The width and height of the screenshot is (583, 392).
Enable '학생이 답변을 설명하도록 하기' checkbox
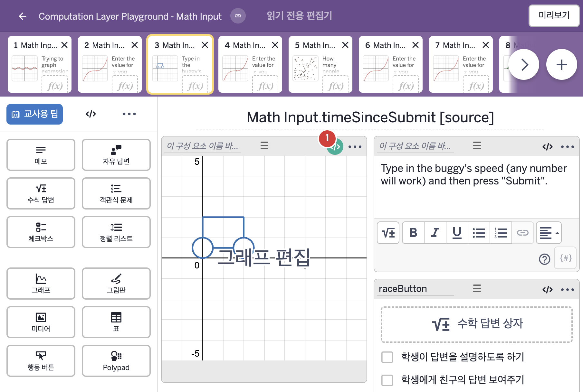coord(387,357)
